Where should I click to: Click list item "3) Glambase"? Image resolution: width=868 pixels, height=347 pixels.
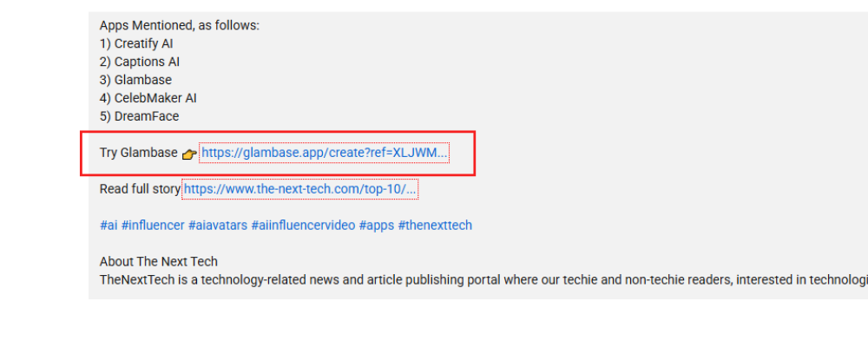[x=135, y=80]
